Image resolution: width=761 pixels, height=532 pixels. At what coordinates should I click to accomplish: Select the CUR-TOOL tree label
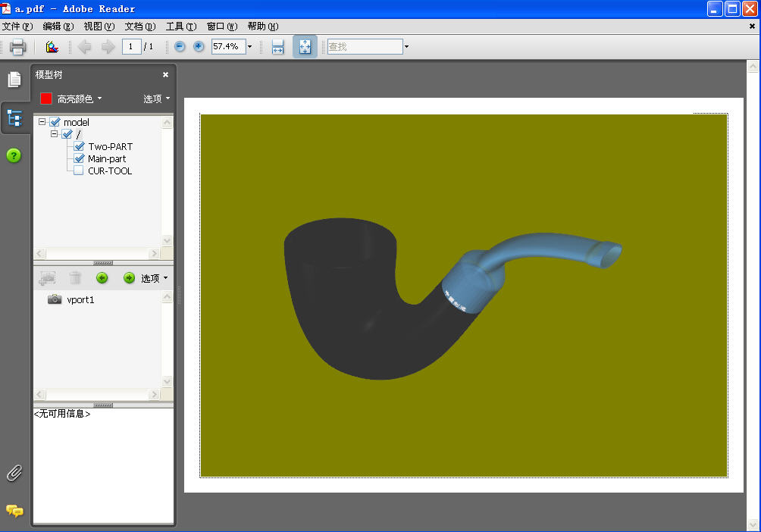tap(110, 171)
